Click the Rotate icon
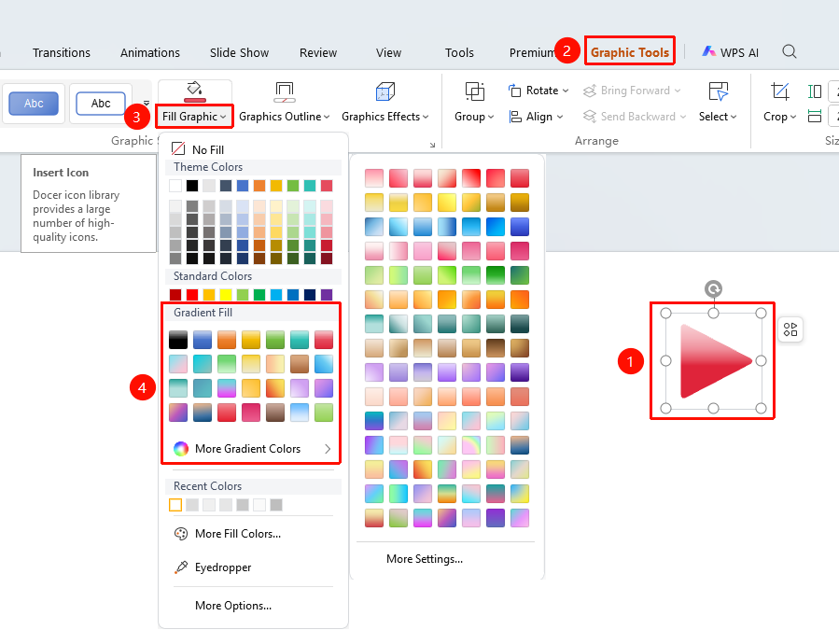 (515, 91)
